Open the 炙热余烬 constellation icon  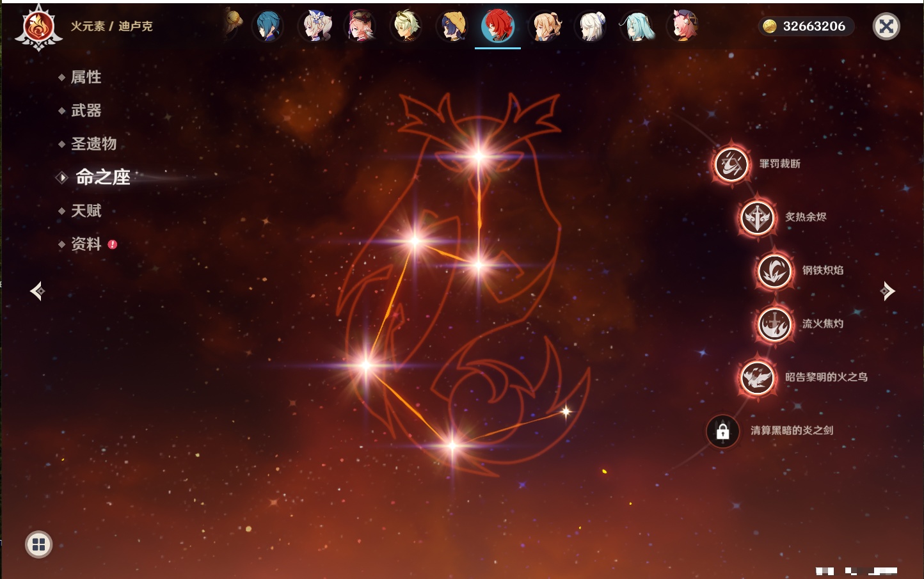[757, 218]
